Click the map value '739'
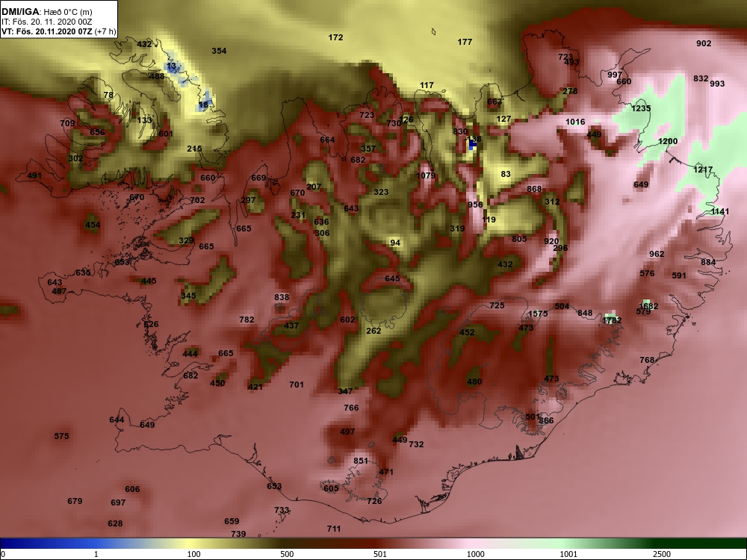747x560 pixels. click(x=238, y=535)
